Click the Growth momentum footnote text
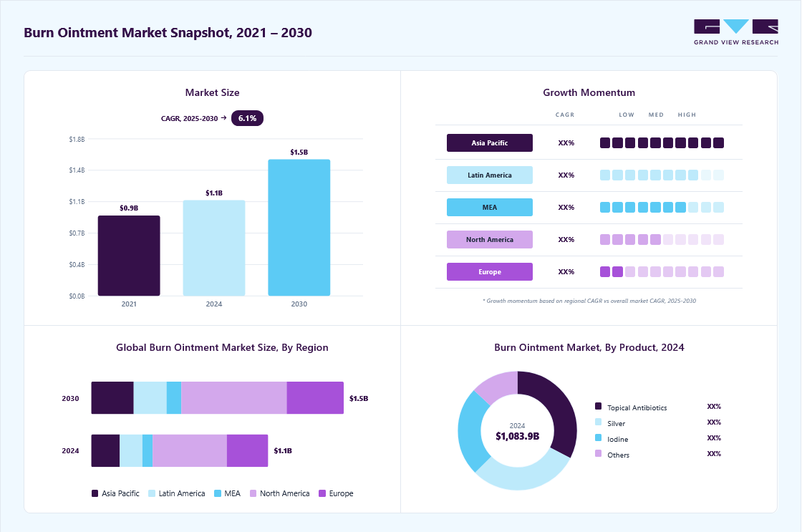 pyautogui.click(x=589, y=301)
